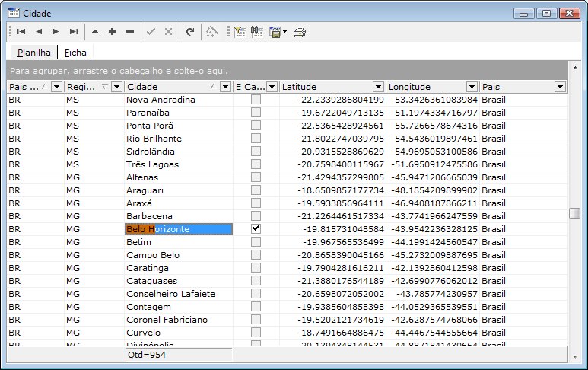Click the Qtd=954 footer summary
Screen dimensions: 588x370
tap(179, 355)
